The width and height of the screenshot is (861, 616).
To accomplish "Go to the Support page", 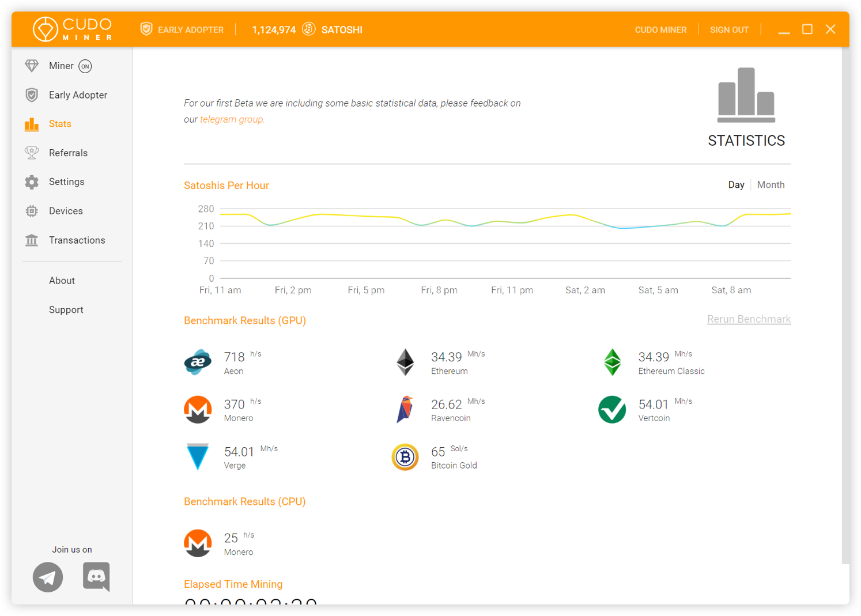I will point(66,309).
